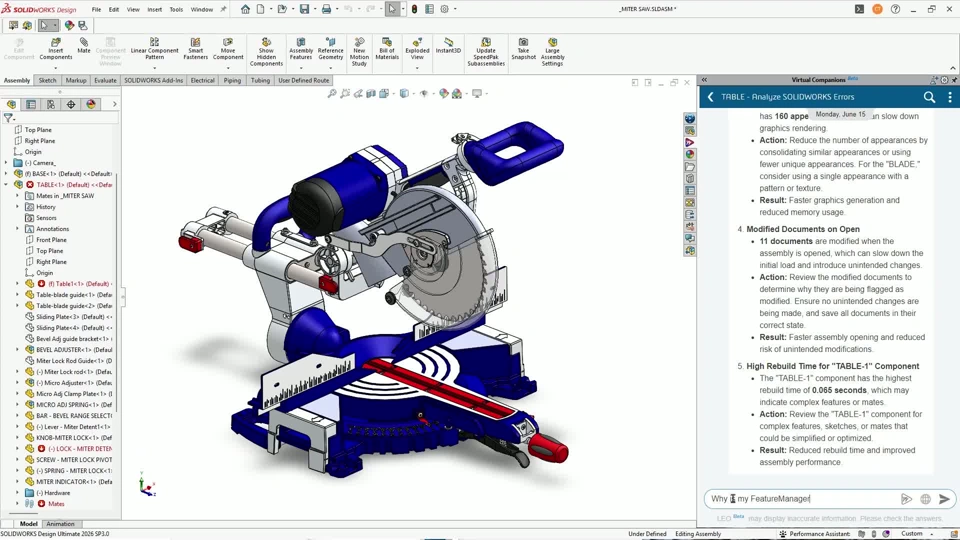The height and width of the screenshot is (540, 960).
Task: Search within the Virtual Companions chat
Action: [x=929, y=97]
